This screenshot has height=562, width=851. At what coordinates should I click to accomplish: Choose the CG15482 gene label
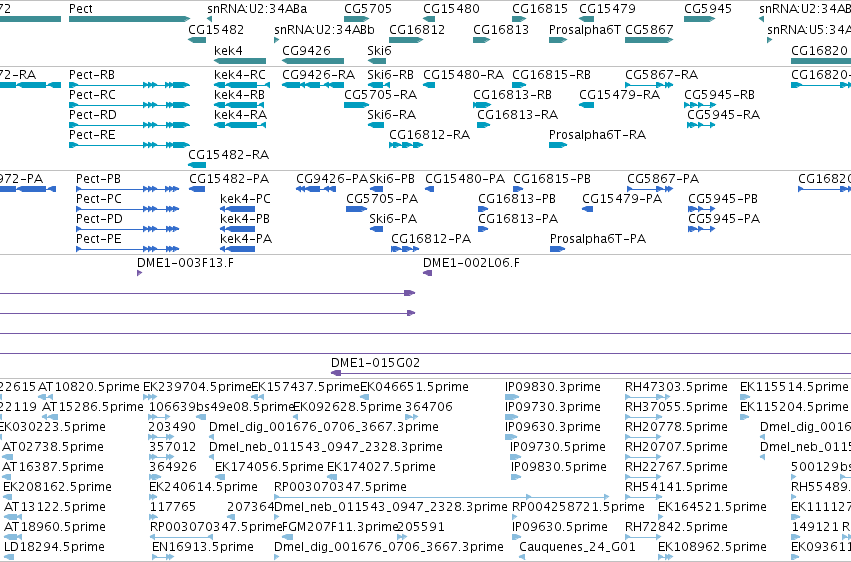point(216,30)
